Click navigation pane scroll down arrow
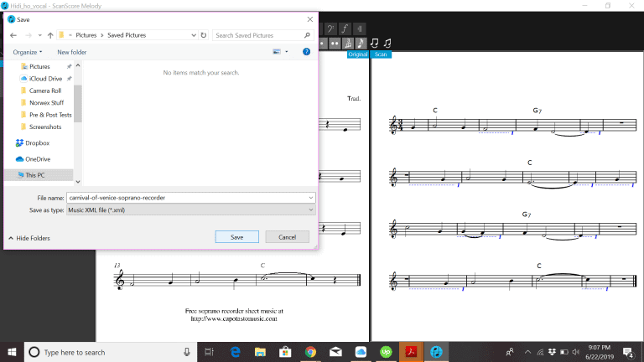This screenshot has width=644, height=362. (78, 182)
